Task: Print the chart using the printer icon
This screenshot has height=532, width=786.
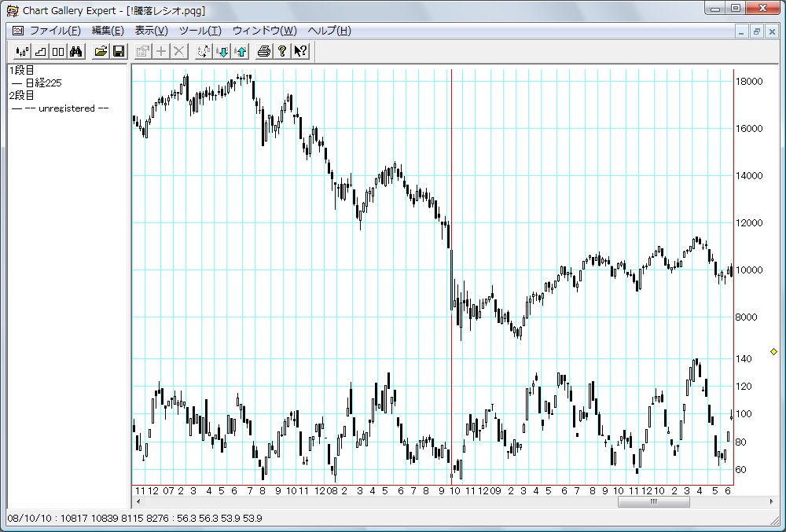Action: [x=264, y=52]
